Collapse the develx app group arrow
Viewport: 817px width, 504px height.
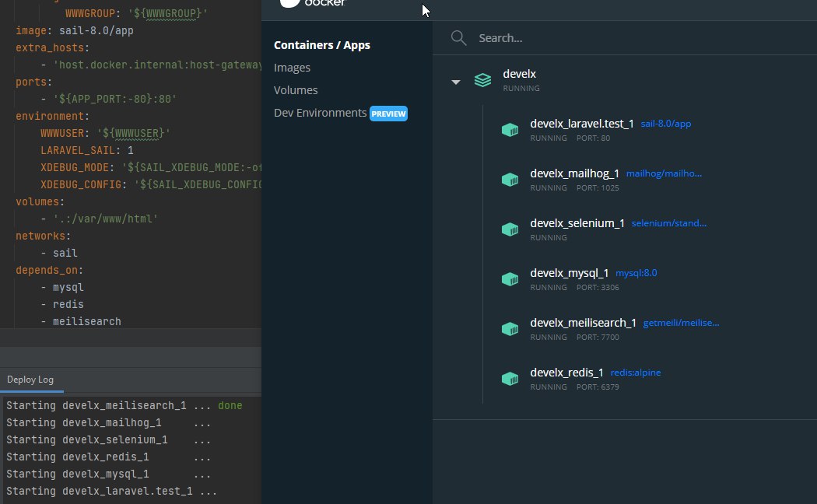(456, 82)
